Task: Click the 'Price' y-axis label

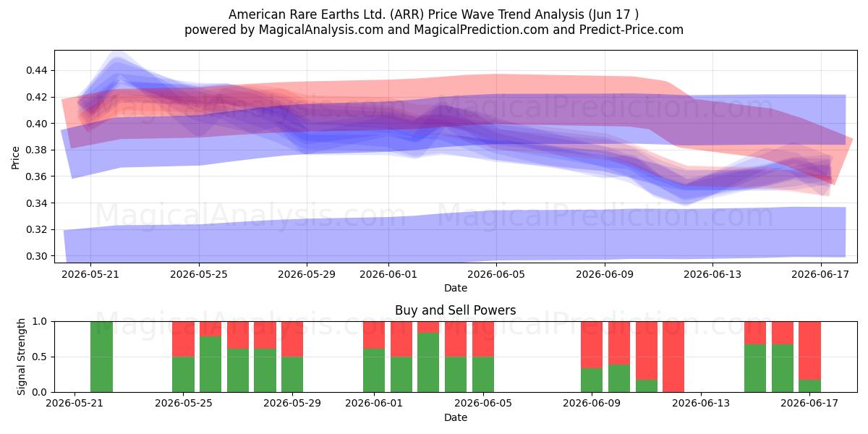Action: click(16, 156)
